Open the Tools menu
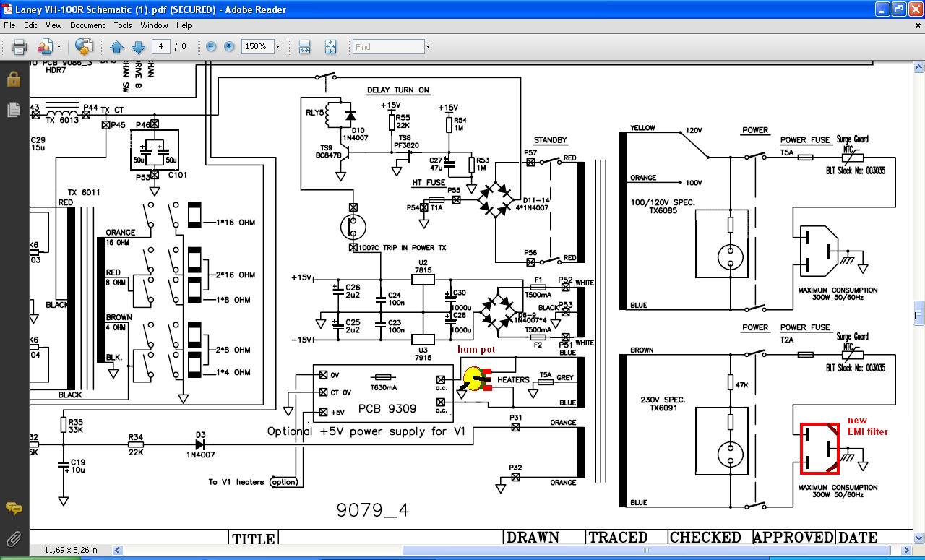 (123, 25)
